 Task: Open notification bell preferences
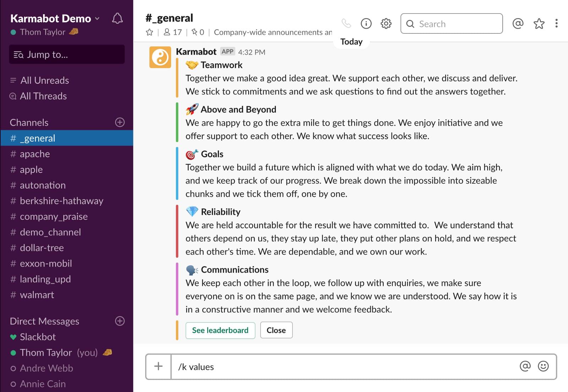(117, 18)
